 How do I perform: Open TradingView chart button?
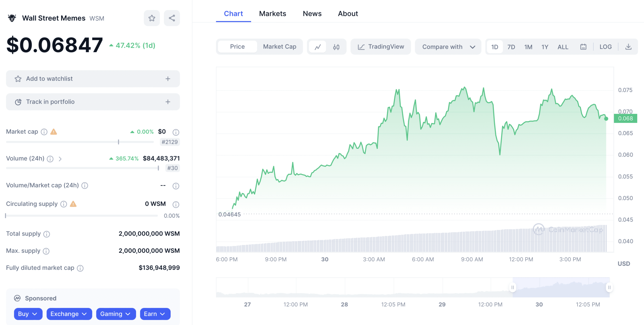tap(381, 47)
